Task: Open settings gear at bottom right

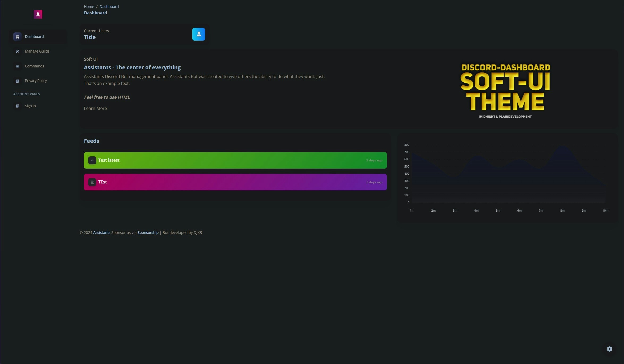Action: pyautogui.click(x=609, y=349)
